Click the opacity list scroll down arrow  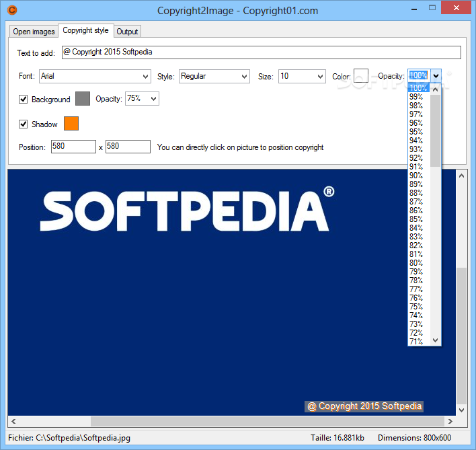[x=435, y=340]
